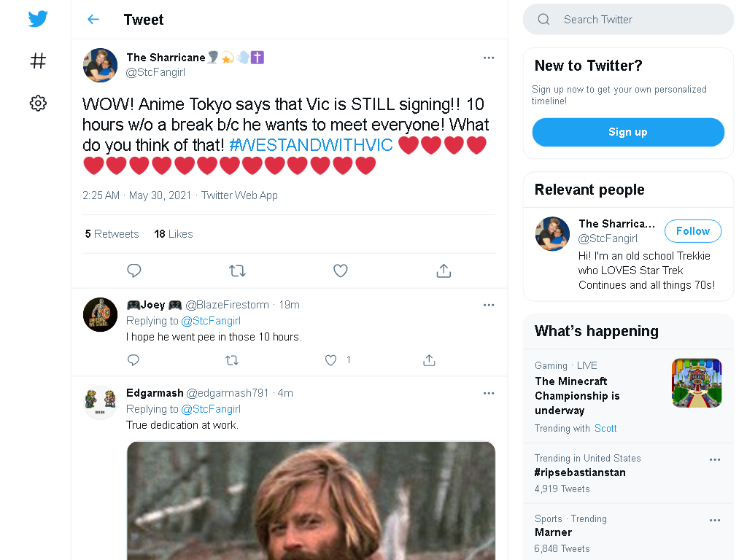Like Joey's reply with heart icon
Image resolution: width=747 pixels, height=560 pixels.
click(330, 360)
